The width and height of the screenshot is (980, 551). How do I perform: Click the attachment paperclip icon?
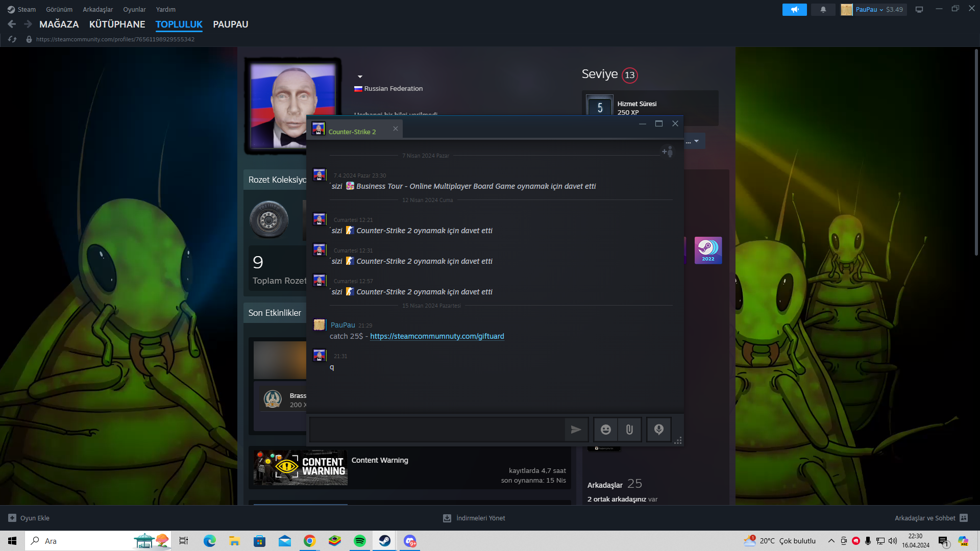coord(629,430)
